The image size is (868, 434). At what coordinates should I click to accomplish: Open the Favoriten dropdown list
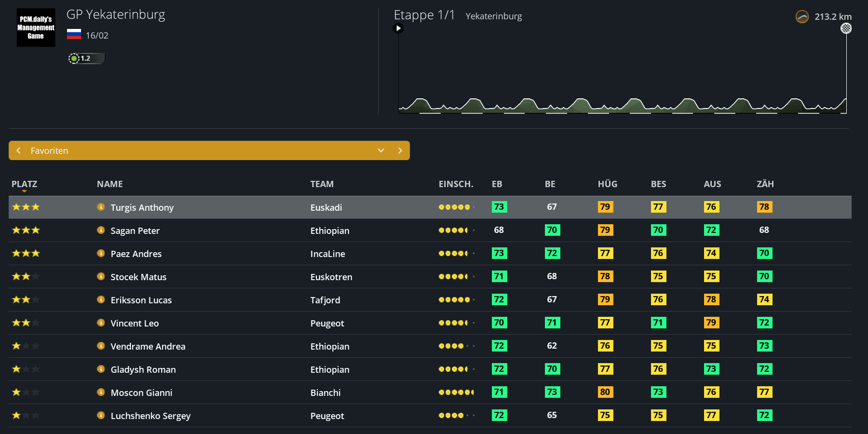380,150
